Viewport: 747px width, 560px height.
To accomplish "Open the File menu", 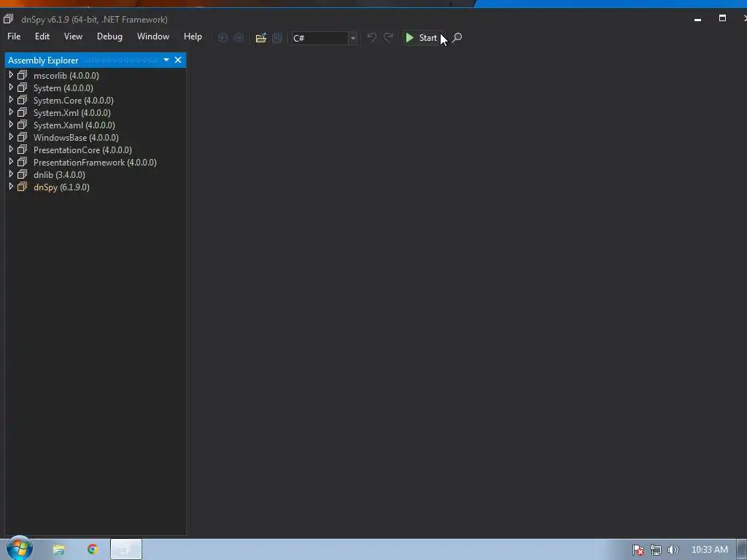I will (x=14, y=36).
